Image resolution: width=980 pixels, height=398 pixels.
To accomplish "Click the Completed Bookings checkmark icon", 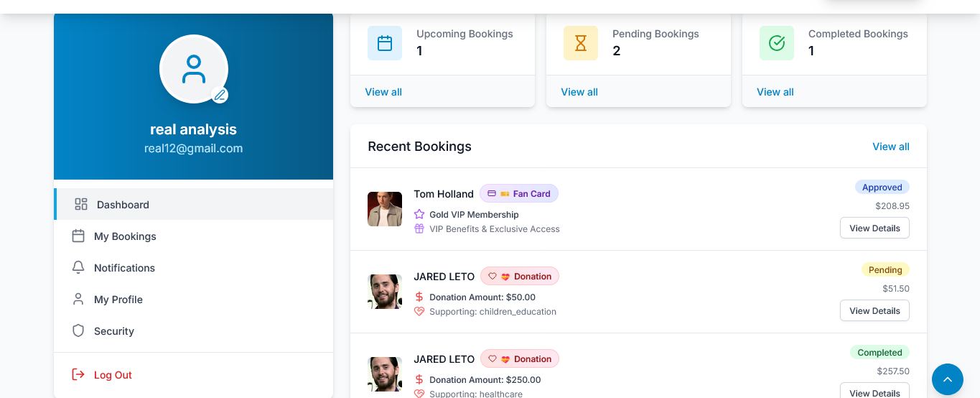I will point(777,43).
